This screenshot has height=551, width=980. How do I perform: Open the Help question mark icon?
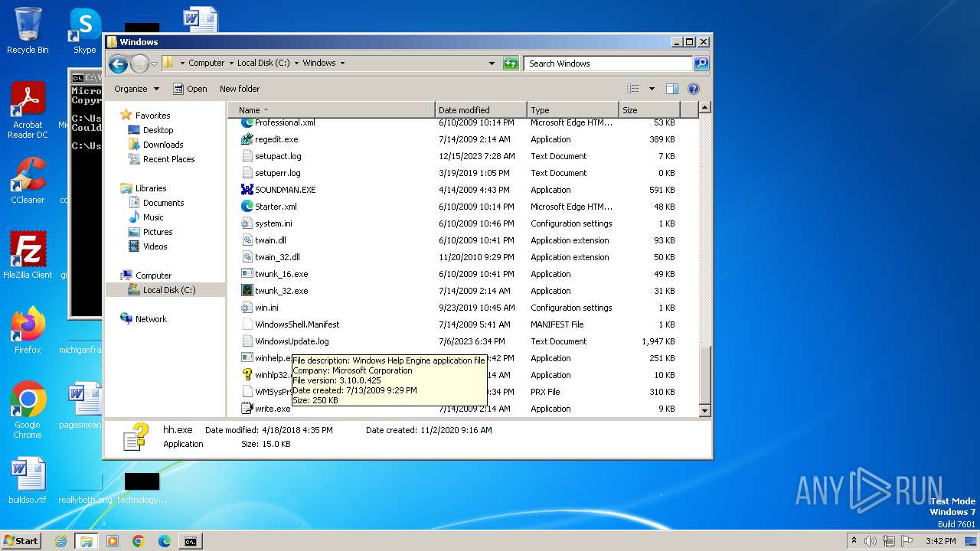pyautogui.click(x=694, y=89)
